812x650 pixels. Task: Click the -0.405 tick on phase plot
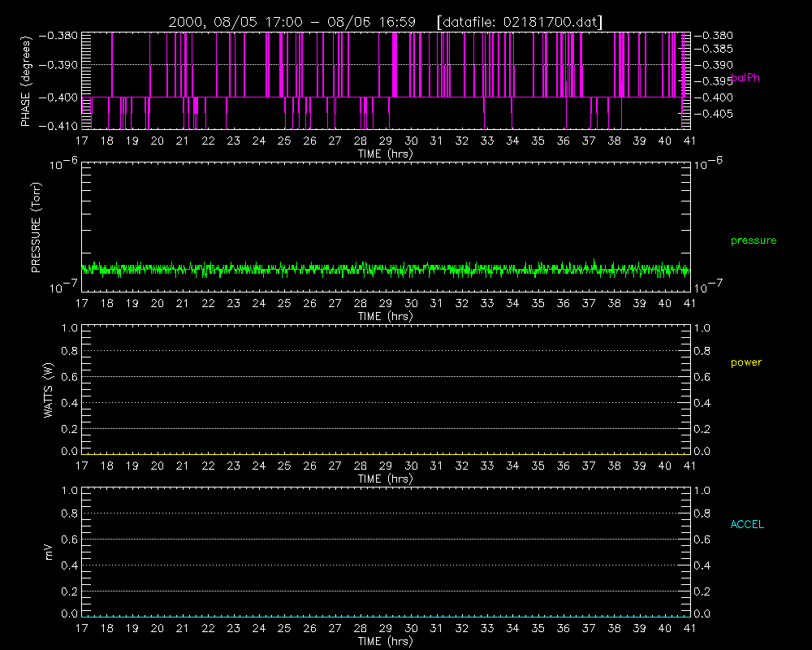pyautogui.click(x=714, y=114)
